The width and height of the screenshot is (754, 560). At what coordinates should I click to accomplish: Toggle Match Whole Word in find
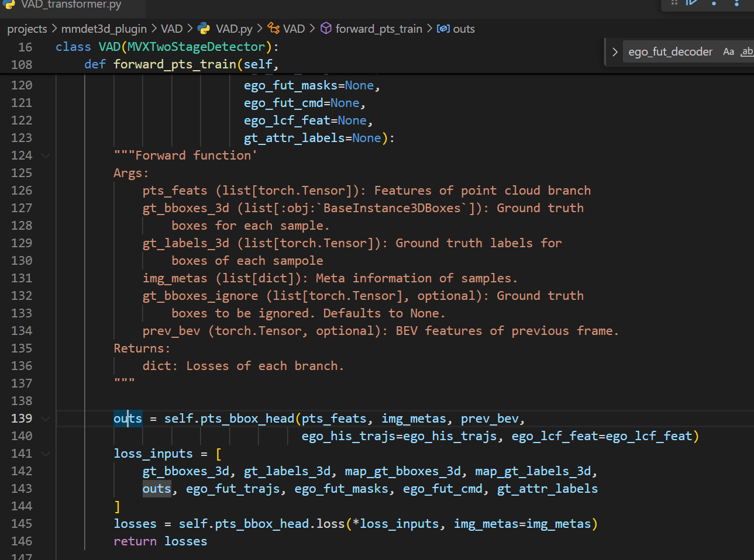747,52
